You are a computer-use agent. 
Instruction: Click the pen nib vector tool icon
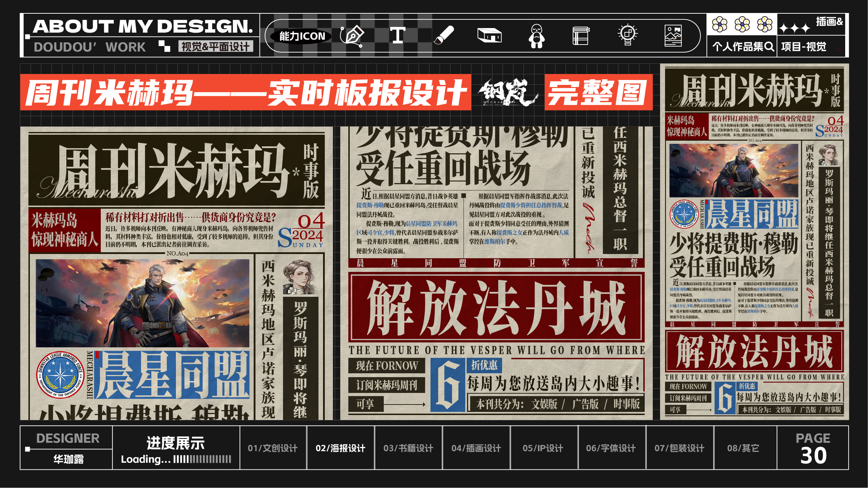[352, 36]
